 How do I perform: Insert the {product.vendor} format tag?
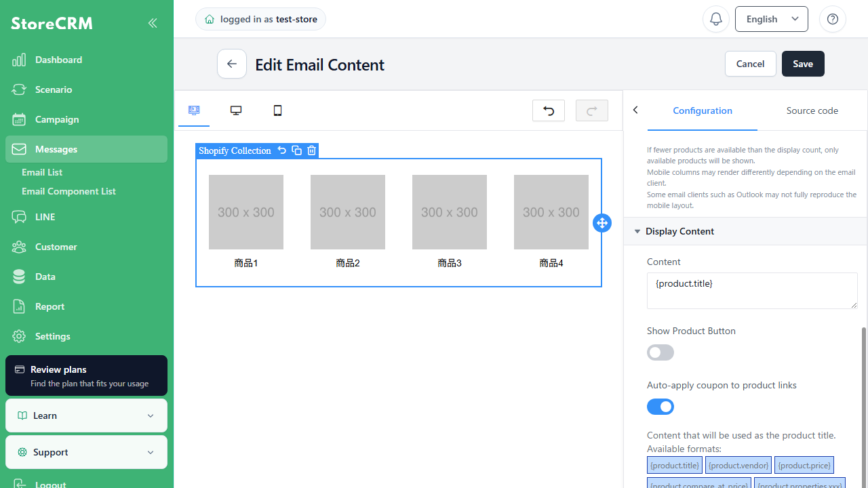point(738,465)
